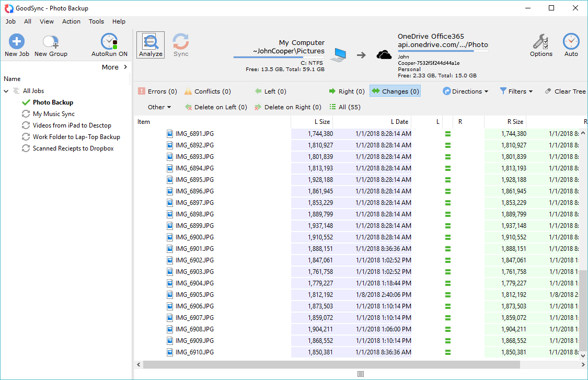Click the All (55) filter button
The width and height of the screenshot is (588, 380).
click(x=344, y=107)
